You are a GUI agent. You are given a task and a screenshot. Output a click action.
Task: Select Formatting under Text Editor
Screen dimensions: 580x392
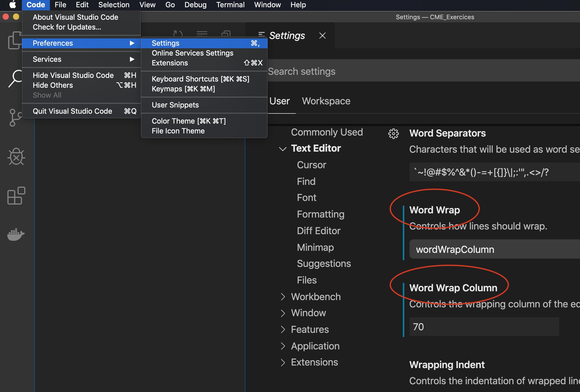click(321, 214)
